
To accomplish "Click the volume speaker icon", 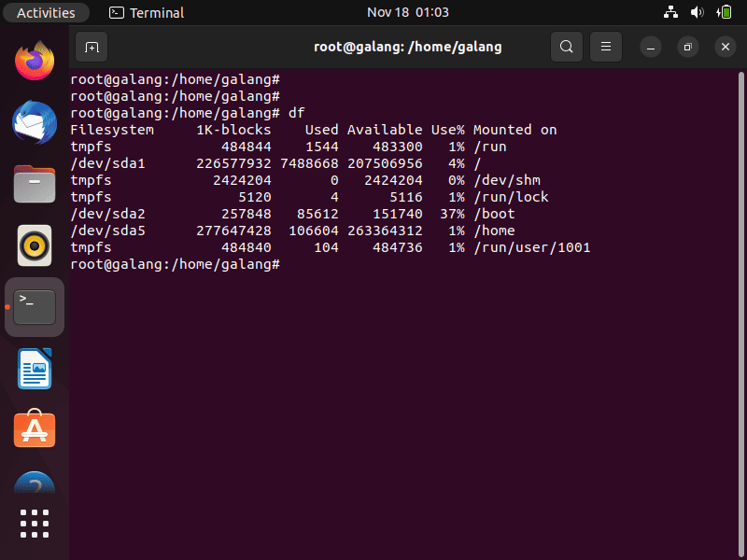I will point(697,12).
